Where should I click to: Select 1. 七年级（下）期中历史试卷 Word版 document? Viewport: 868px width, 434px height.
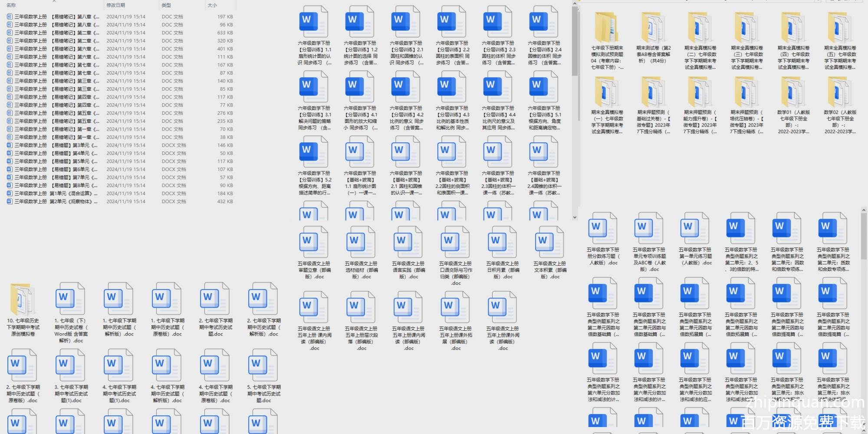click(x=71, y=299)
